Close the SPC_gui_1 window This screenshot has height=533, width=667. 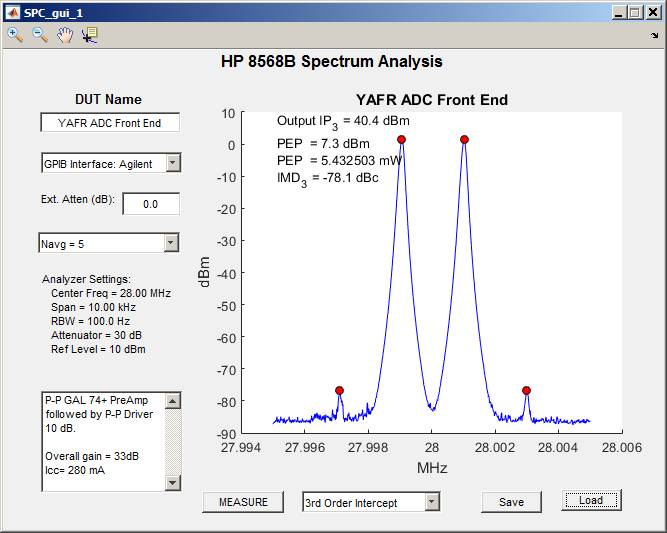pos(653,13)
